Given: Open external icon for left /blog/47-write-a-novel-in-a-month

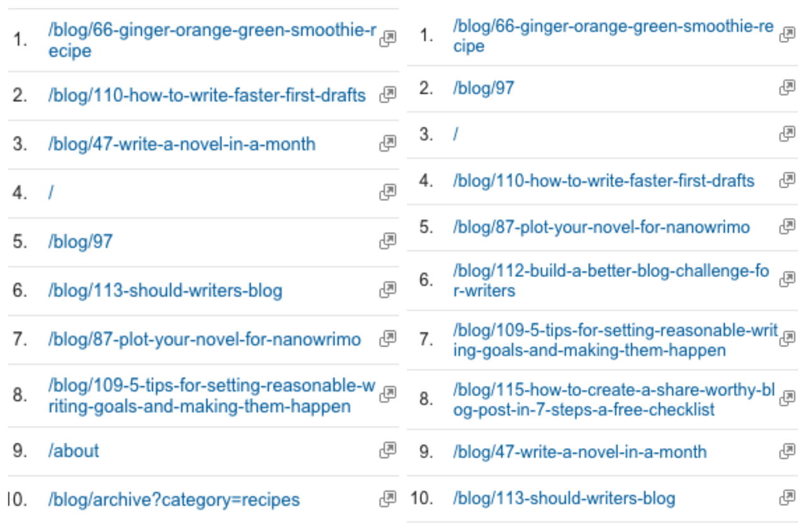Looking at the screenshot, I should 388,144.
